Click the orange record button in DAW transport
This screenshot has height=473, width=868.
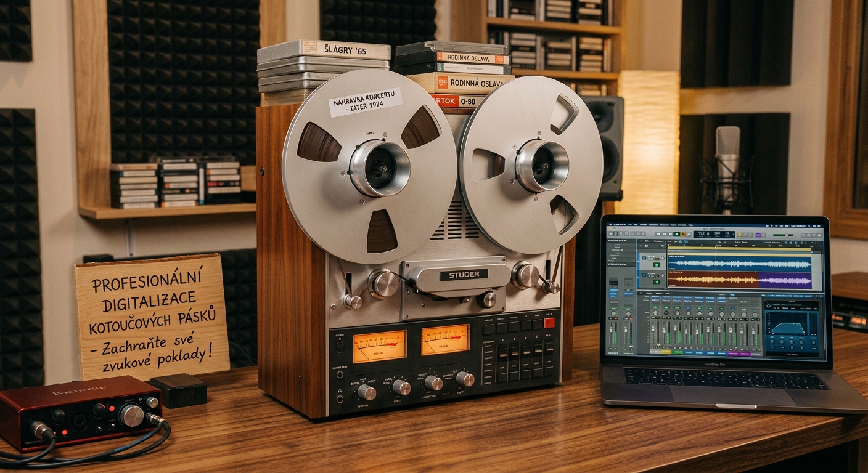coord(683,234)
